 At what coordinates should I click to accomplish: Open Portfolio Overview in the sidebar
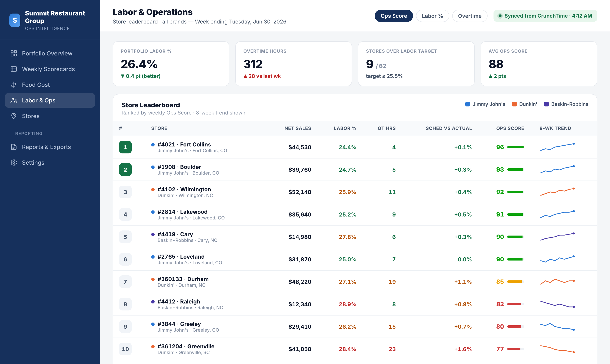click(50, 54)
